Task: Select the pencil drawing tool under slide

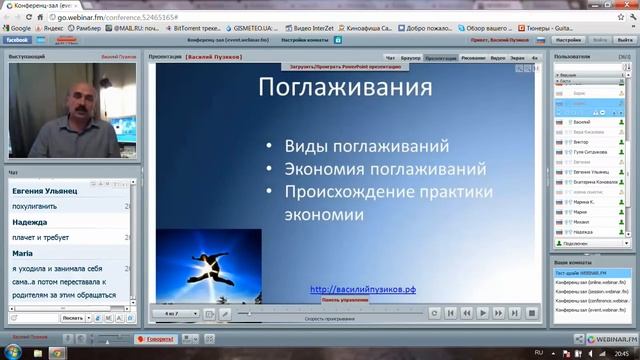Action: tap(225, 314)
